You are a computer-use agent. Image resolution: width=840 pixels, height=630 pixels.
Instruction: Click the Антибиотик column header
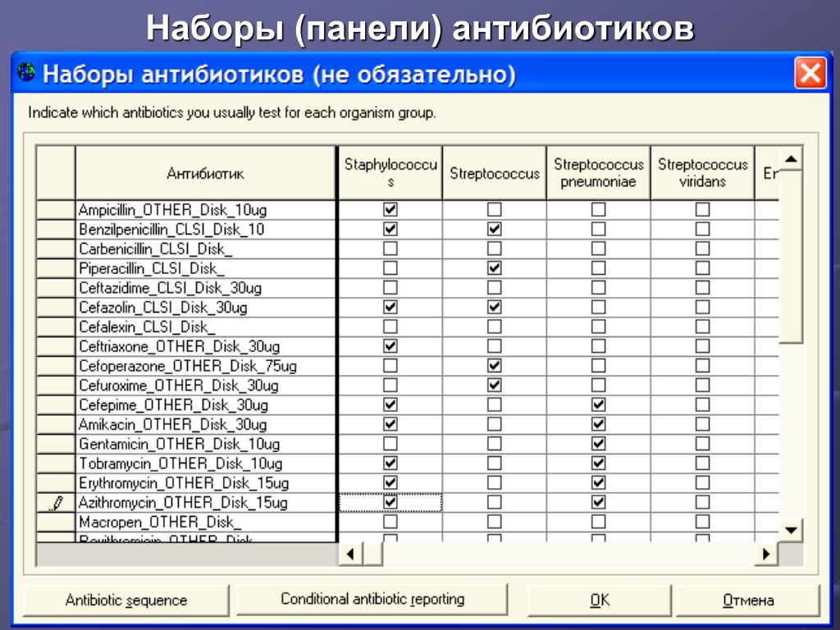coord(206,173)
